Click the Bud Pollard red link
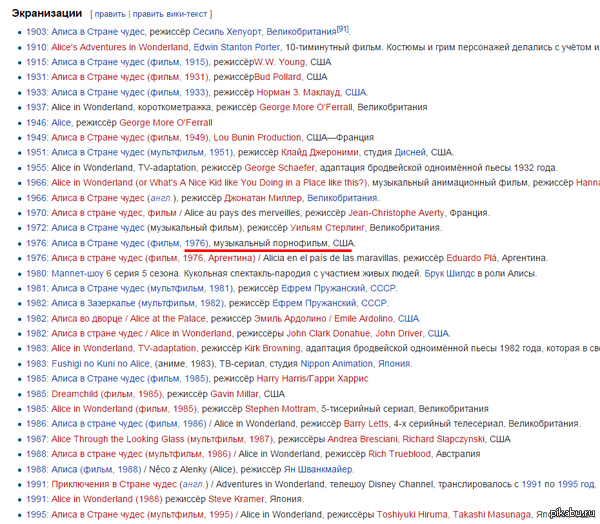This screenshot has height=524, width=600. tap(278, 77)
